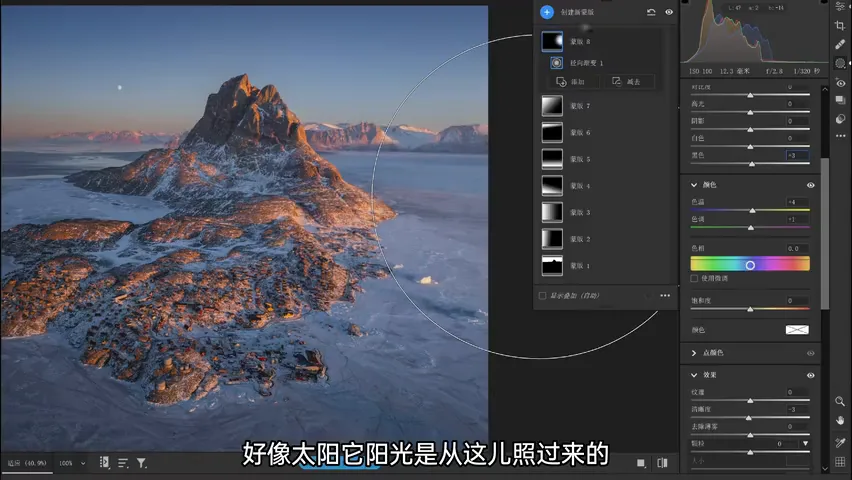
Task: Open the right toolbar more options dots
Action: [840, 136]
